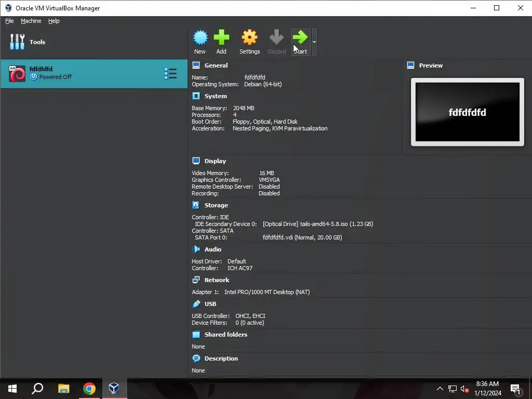Click the General section icon
The width and height of the screenshot is (532, 399).
click(196, 65)
